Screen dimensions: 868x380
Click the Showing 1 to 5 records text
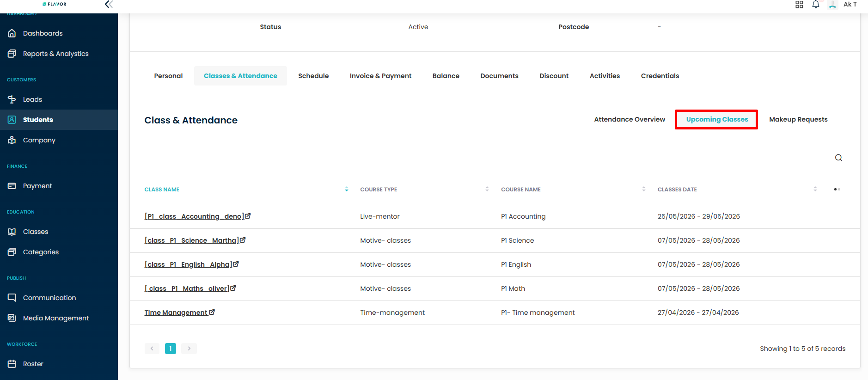point(803,349)
